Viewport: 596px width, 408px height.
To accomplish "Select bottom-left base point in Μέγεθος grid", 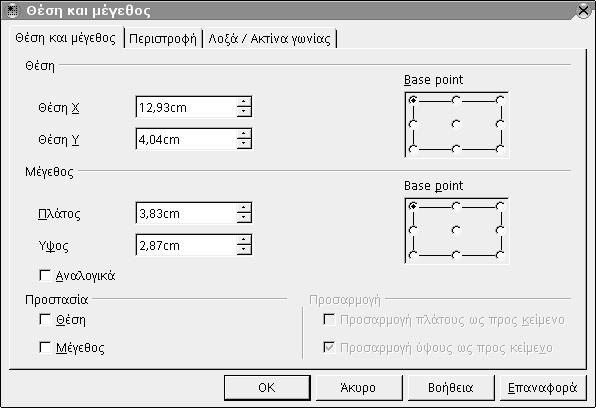I will click(413, 254).
